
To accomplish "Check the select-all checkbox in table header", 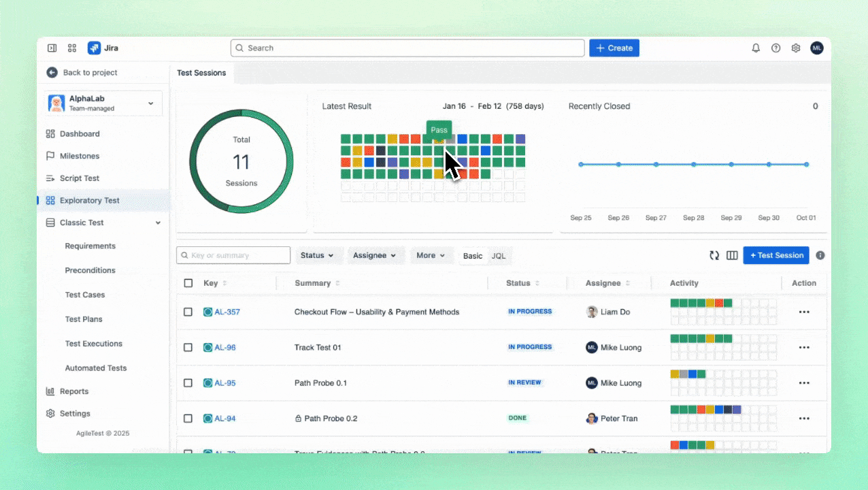I will coord(188,283).
